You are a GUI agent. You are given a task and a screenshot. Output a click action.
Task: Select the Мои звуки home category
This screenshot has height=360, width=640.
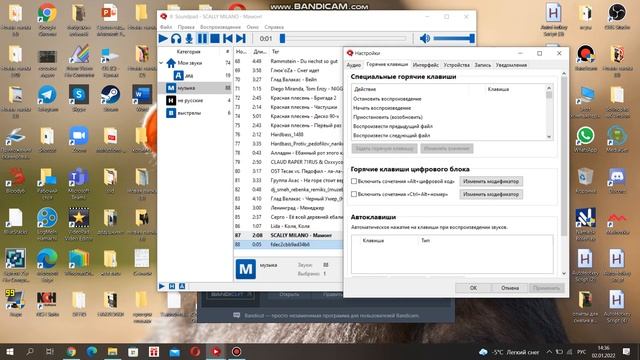pyautogui.click(x=190, y=63)
